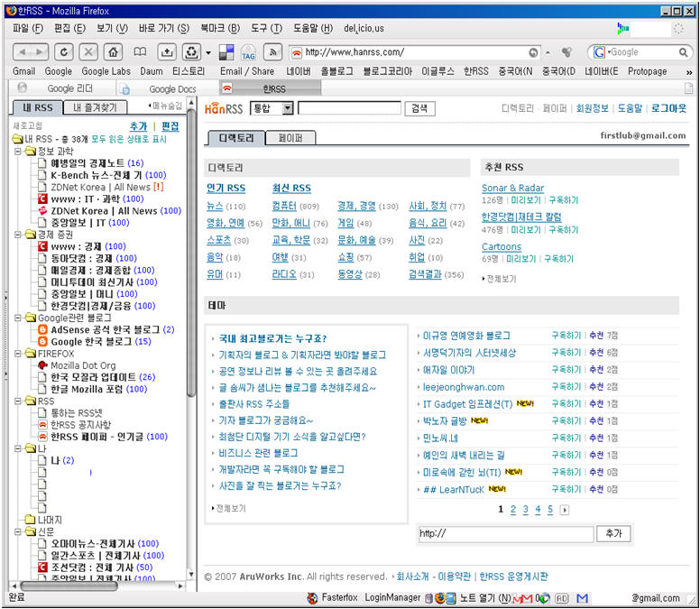Collapse the RSS folder in sidebar
The width and height of the screenshot is (700, 609).
click(x=18, y=401)
